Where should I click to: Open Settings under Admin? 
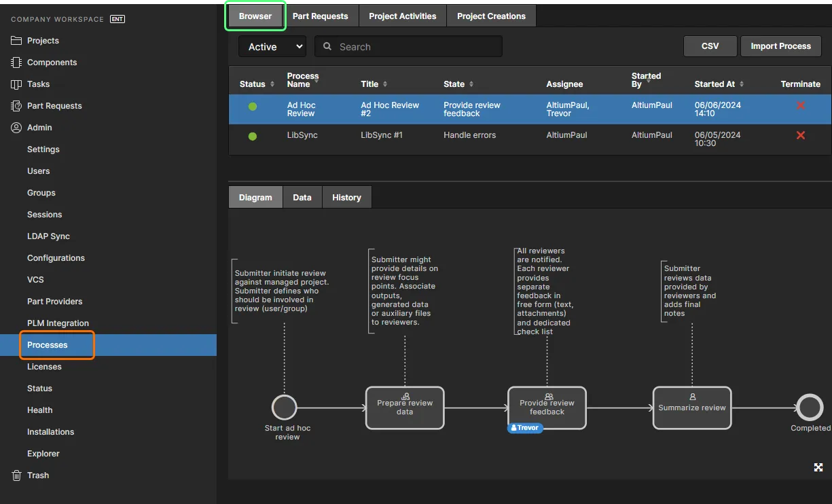click(x=43, y=149)
